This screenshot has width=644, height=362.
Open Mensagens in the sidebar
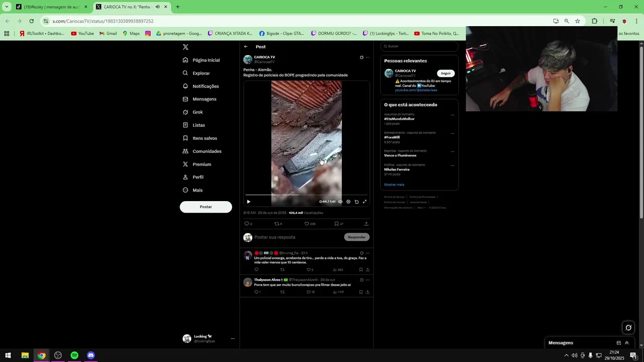(199, 99)
